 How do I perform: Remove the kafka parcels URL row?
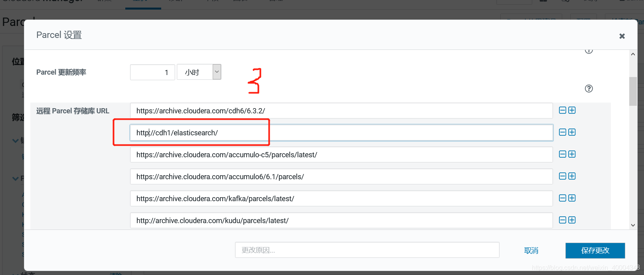[x=563, y=198]
